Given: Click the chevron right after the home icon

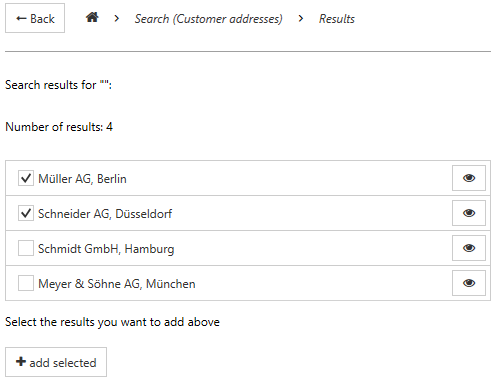Looking at the screenshot, I should 116,18.
